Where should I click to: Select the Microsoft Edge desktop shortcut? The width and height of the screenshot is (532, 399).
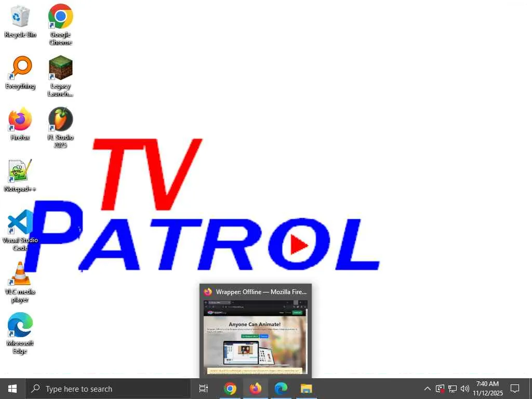tap(20, 334)
